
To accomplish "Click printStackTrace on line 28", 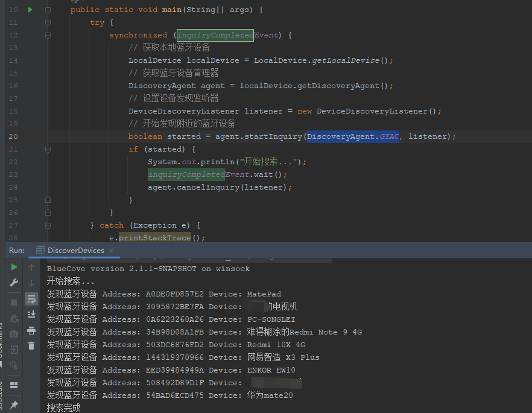I will tap(154, 238).
